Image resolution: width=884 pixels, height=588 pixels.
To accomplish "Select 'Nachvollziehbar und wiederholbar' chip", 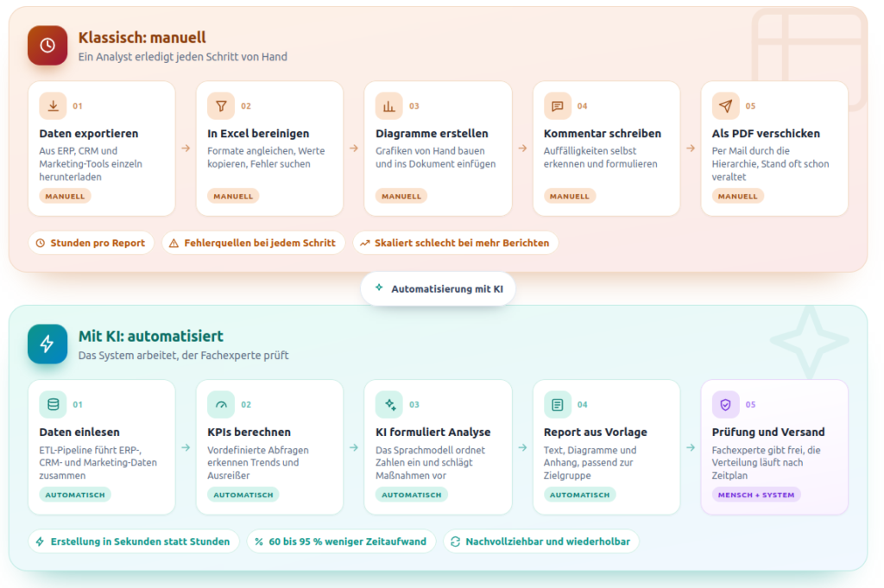I will click(541, 541).
